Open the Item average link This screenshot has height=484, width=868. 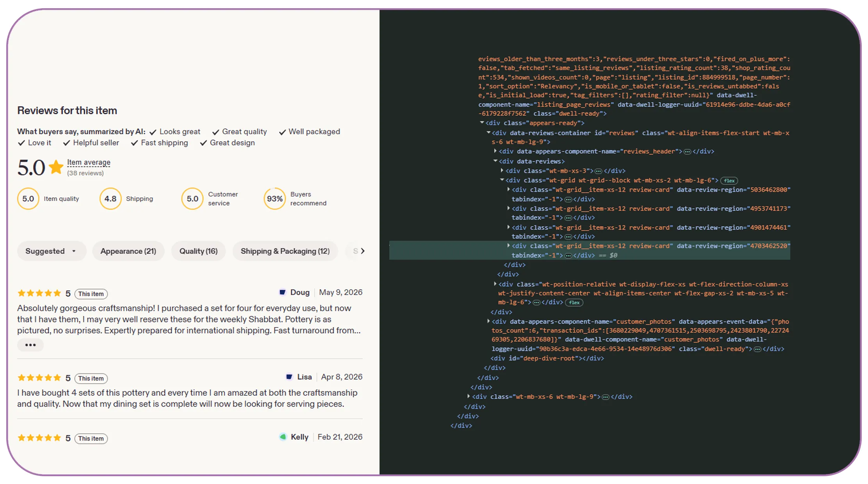point(89,162)
